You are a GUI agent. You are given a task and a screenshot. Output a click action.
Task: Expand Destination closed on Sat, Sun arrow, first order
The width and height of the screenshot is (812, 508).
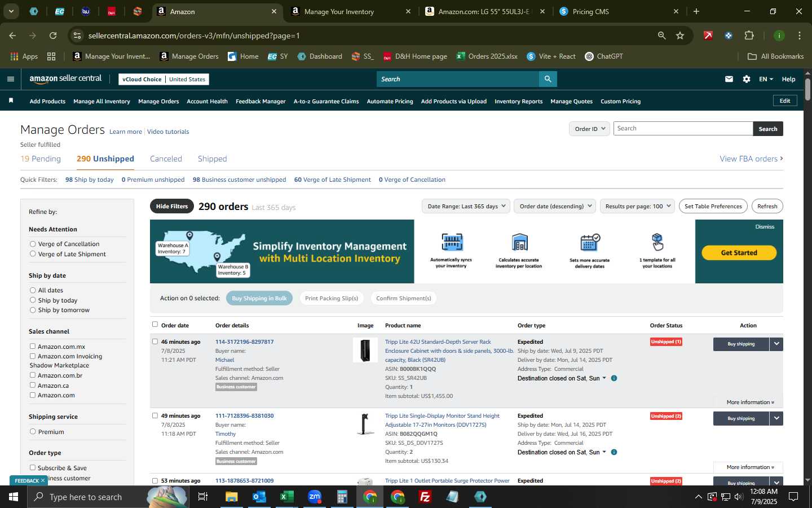click(x=604, y=378)
